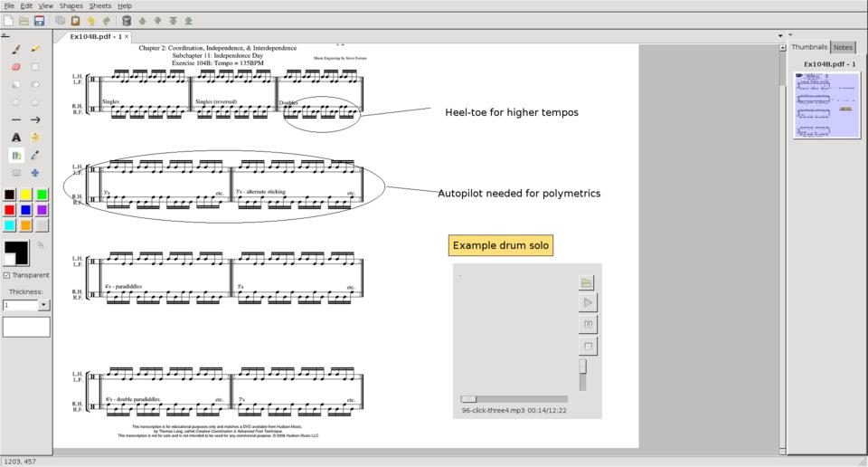Click the trash can delete icon
868x467 pixels.
(127, 20)
